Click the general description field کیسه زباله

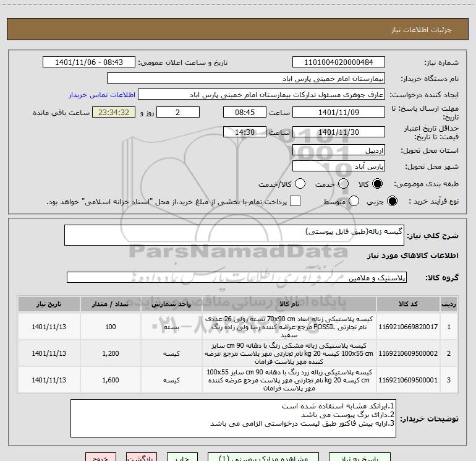point(234,235)
